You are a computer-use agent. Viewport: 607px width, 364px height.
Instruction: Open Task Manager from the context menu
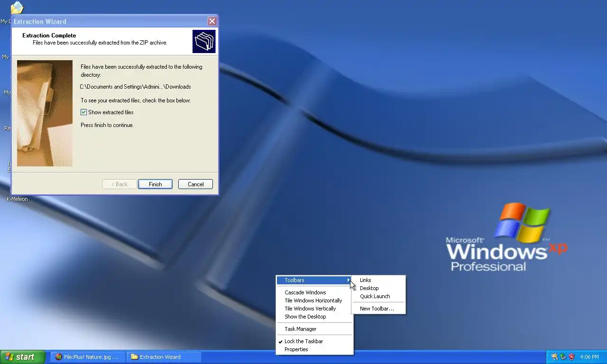314,329
